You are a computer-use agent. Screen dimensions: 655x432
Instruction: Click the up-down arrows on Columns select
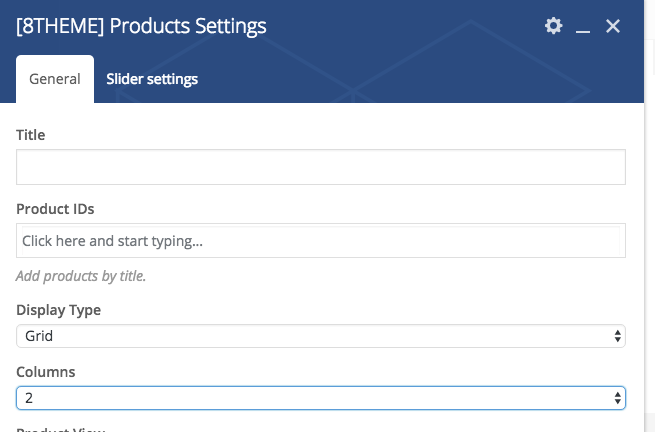click(x=618, y=398)
